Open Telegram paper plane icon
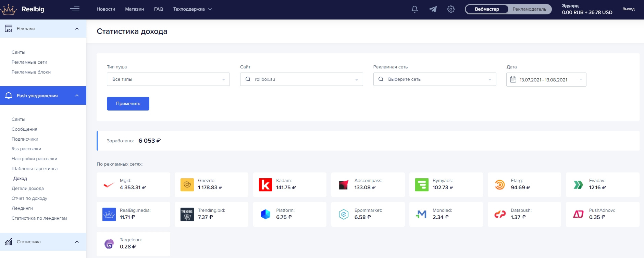 (433, 9)
